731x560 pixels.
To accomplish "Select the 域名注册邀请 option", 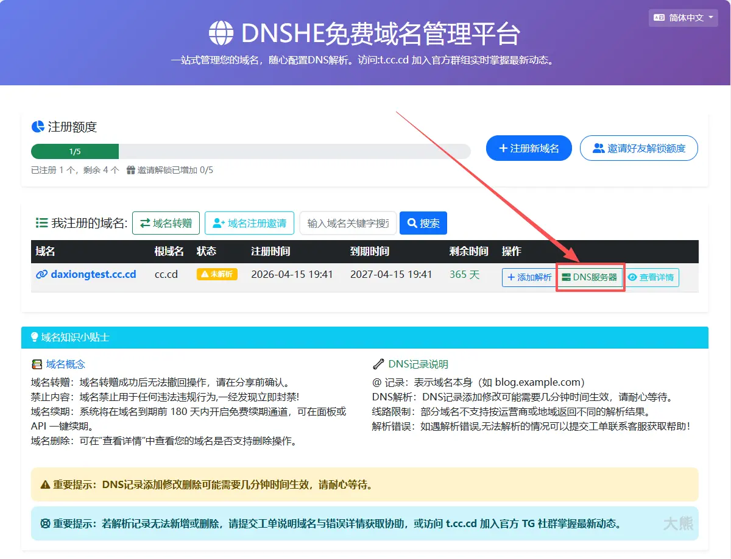I will coord(249,222).
